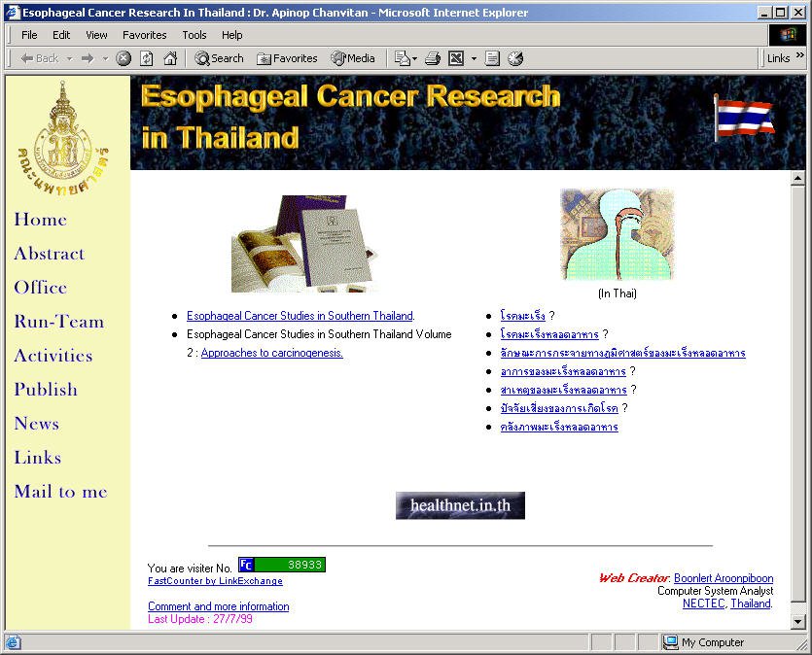Go to the Home page icon
The height and width of the screenshot is (655, 812).
point(170,58)
